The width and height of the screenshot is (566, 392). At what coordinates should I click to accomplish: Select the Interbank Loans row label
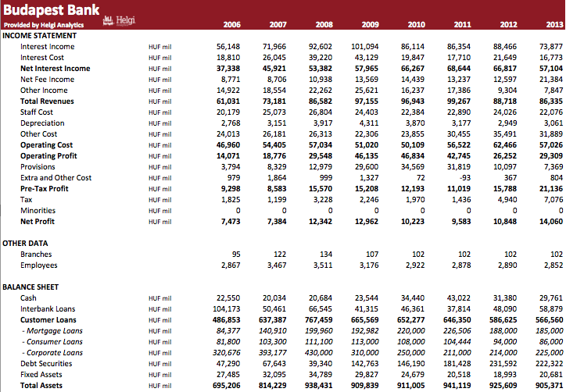(x=48, y=309)
